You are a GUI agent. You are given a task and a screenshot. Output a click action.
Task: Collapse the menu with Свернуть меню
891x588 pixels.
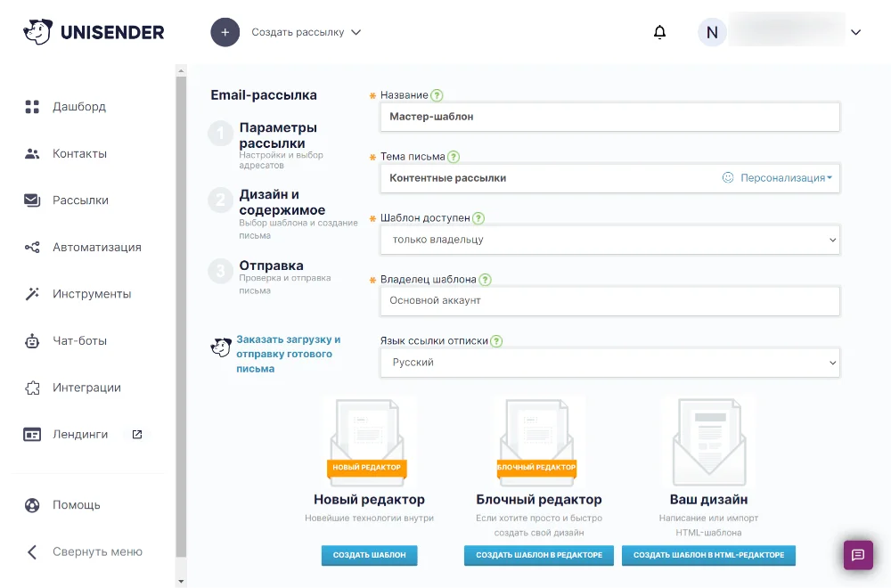[96, 551]
